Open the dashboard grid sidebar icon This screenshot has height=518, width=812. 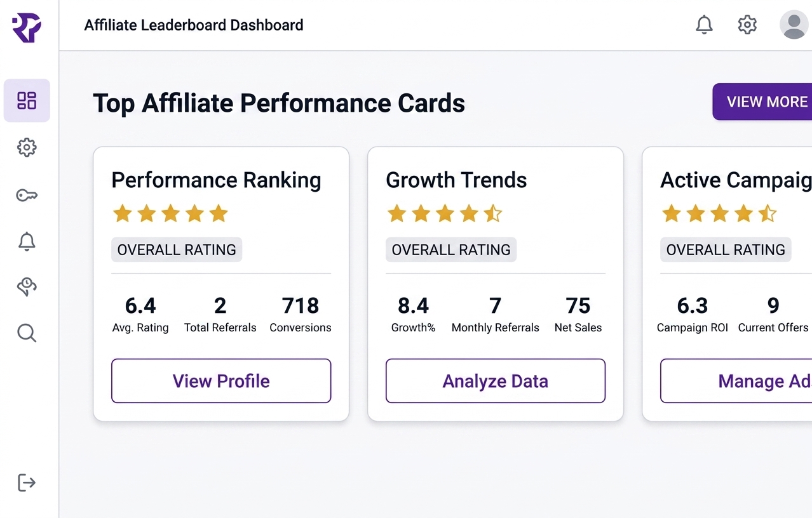[27, 100]
